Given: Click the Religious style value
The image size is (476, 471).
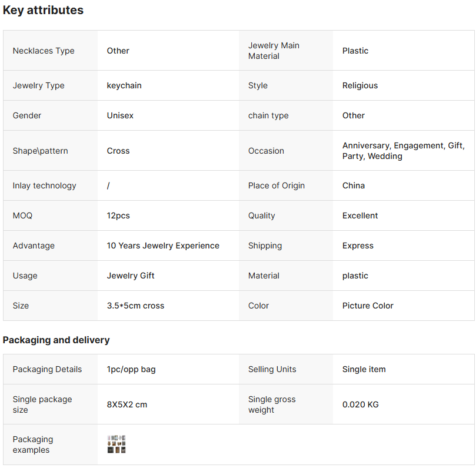Looking at the screenshot, I should (360, 85).
